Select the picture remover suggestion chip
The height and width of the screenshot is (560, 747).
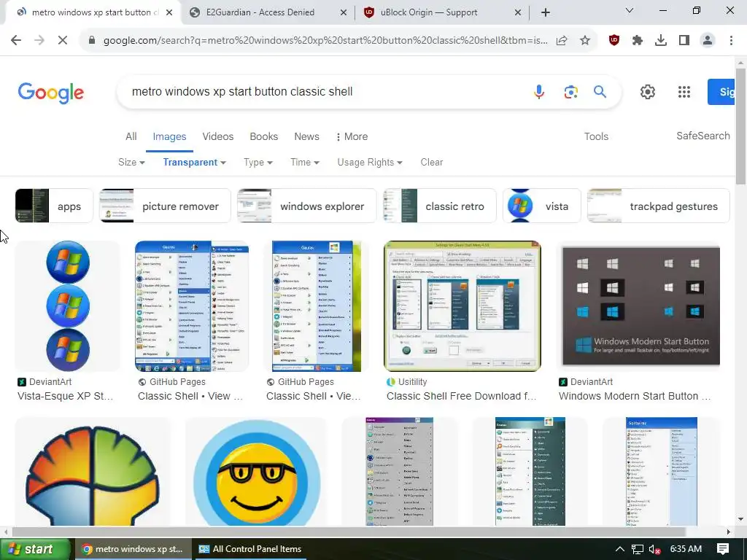tap(166, 206)
